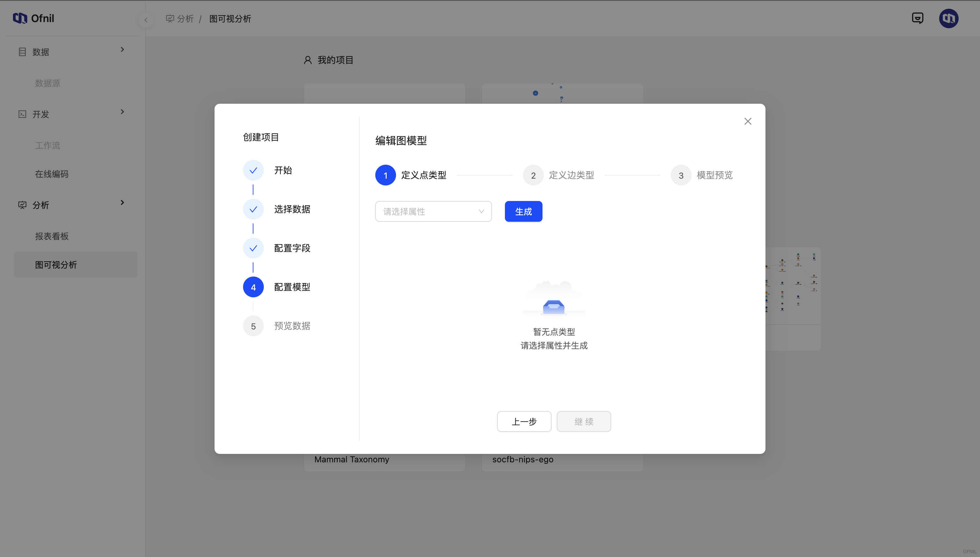The height and width of the screenshot is (557, 980).
Task: Open the feedback message icon in the header
Action: coord(917,18)
